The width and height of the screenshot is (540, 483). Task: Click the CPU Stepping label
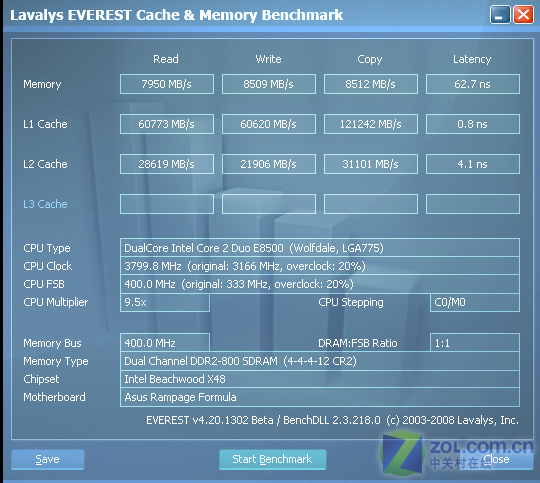(351, 302)
